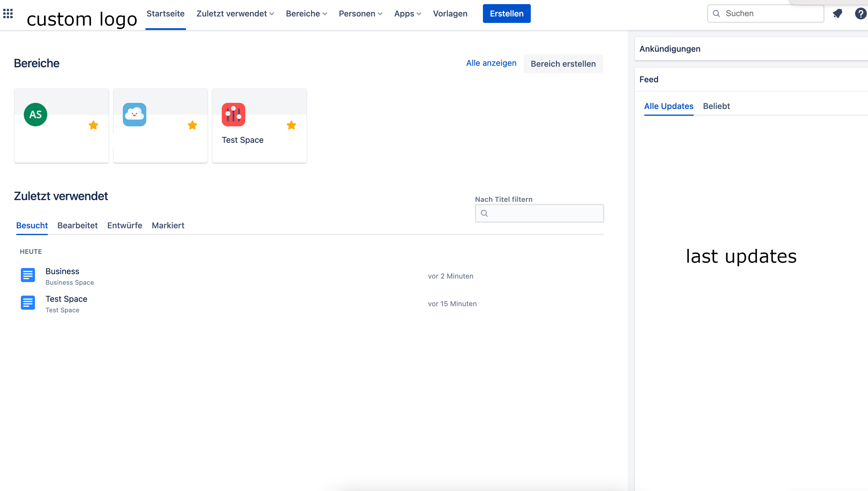Image resolution: width=868 pixels, height=491 pixels.
Task: Click the Test Space page document icon
Action: pyautogui.click(x=28, y=303)
